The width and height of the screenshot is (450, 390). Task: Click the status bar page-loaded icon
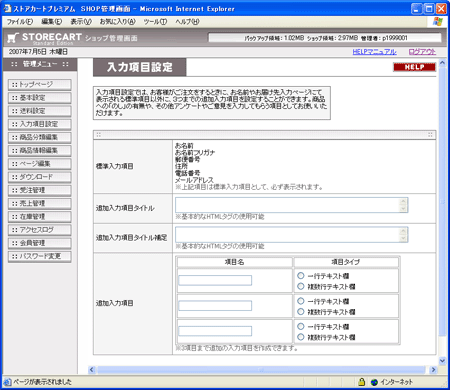click(7, 382)
